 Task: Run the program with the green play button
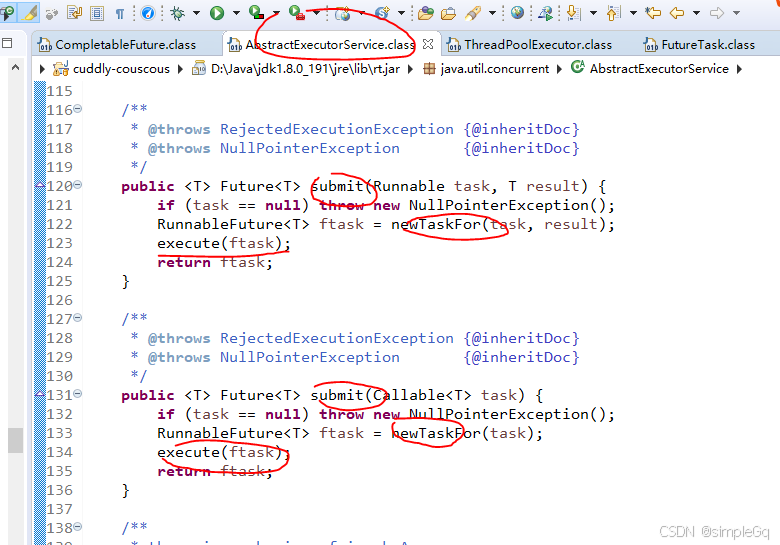point(217,13)
